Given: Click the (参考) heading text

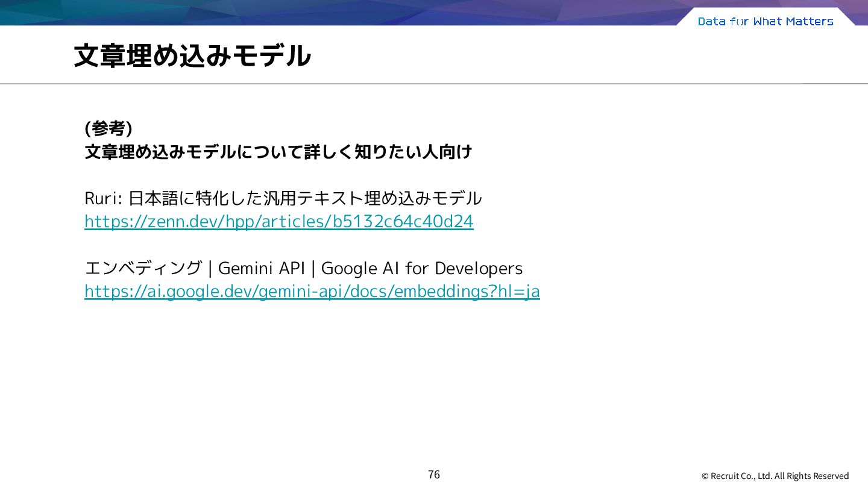Looking at the screenshot, I should (x=108, y=128).
